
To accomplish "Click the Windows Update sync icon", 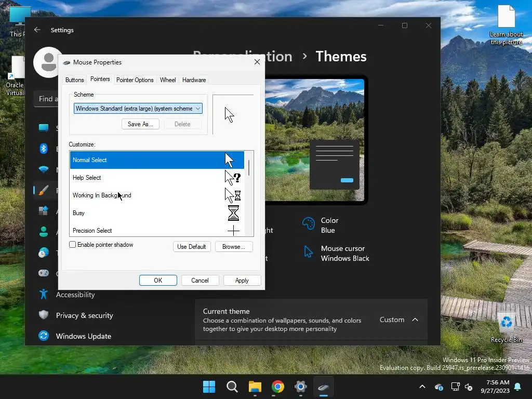I will (x=44, y=336).
